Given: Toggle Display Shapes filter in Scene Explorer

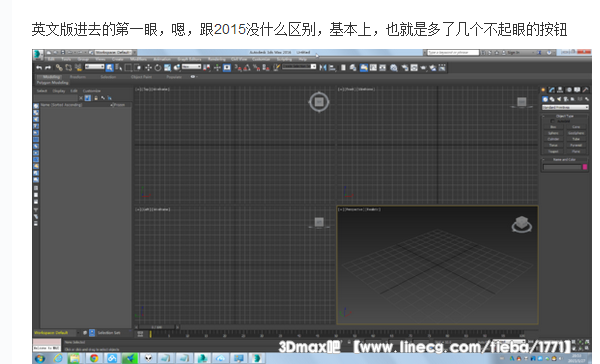Looking at the screenshot, I should coord(36,113).
